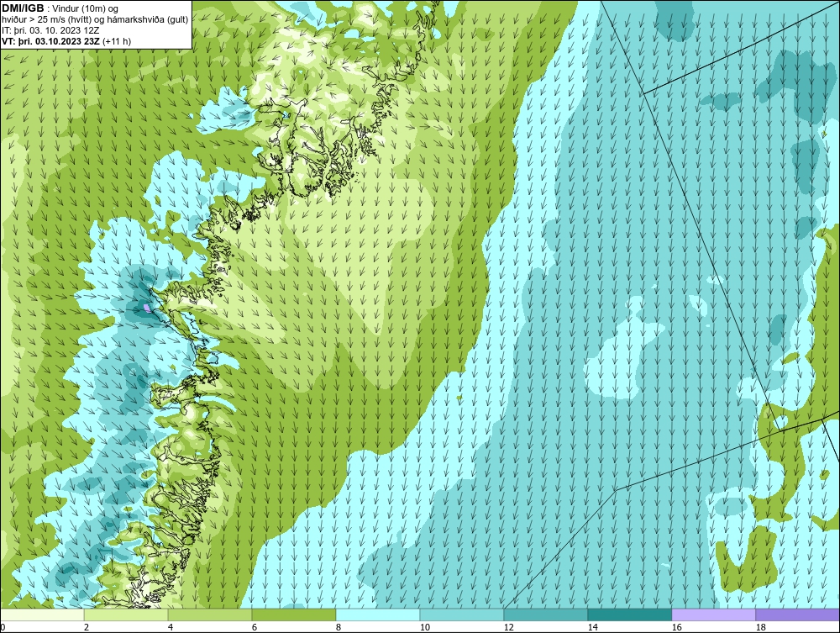Click the legend scale label 2
Image resolution: width=840 pixels, height=633 pixels.
tap(87, 627)
